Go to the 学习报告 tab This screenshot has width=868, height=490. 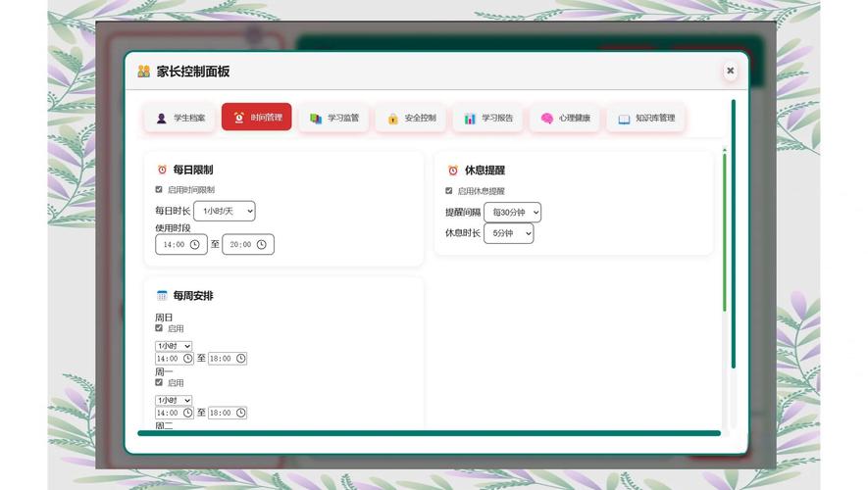(487, 118)
